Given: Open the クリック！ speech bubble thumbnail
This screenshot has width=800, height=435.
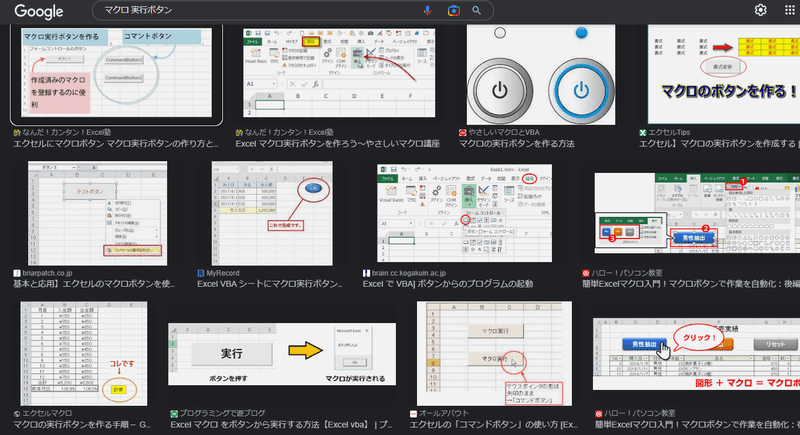Looking at the screenshot, I should pyautogui.click(x=696, y=354).
